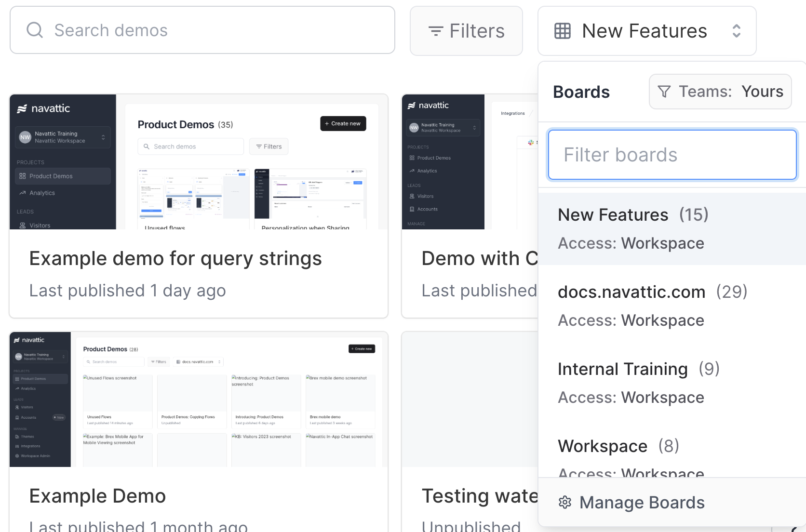806x532 pixels.
Task: Click navattic logo in first demo thumbnail
Action: click(x=43, y=108)
